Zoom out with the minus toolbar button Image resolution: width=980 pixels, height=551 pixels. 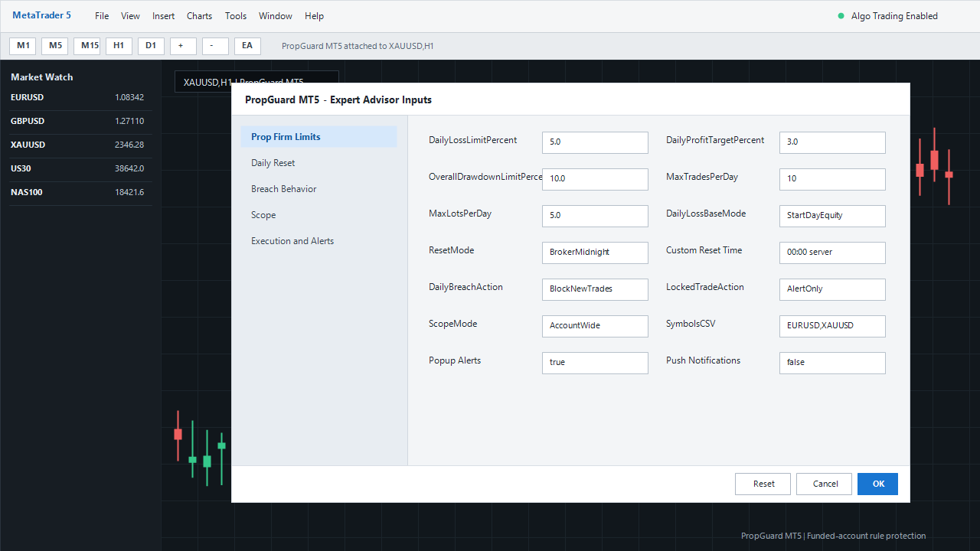216,46
